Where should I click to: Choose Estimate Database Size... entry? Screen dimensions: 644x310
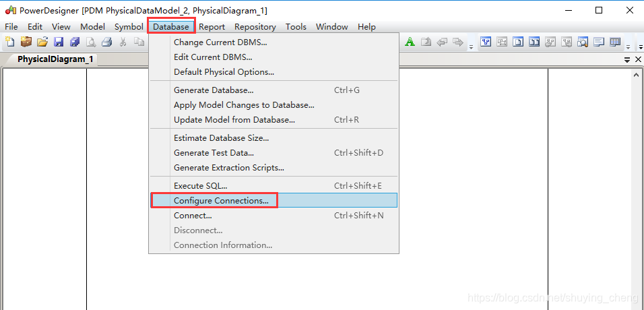(273, 138)
